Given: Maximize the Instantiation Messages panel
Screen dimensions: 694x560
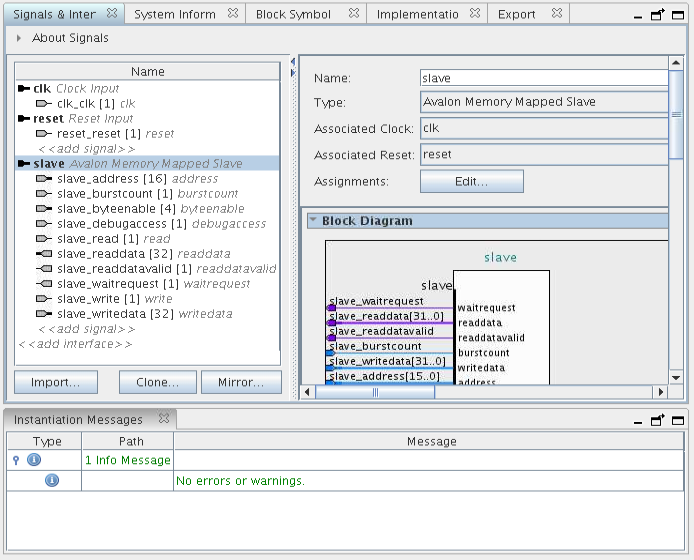Looking at the screenshot, I should (678, 419).
